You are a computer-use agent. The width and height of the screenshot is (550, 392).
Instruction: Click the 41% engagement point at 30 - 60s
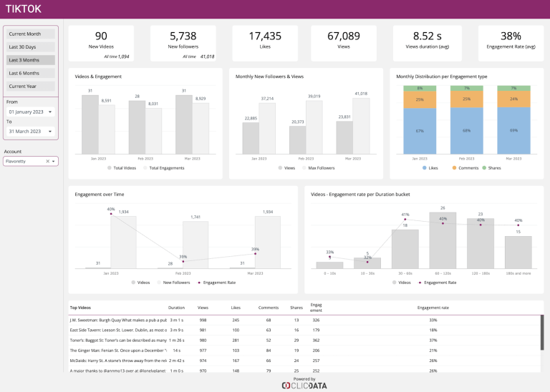pyautogui.click(x=405, y=220)
